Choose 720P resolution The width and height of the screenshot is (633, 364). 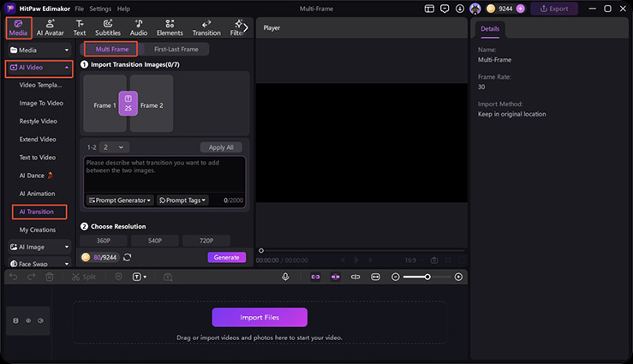206,241
